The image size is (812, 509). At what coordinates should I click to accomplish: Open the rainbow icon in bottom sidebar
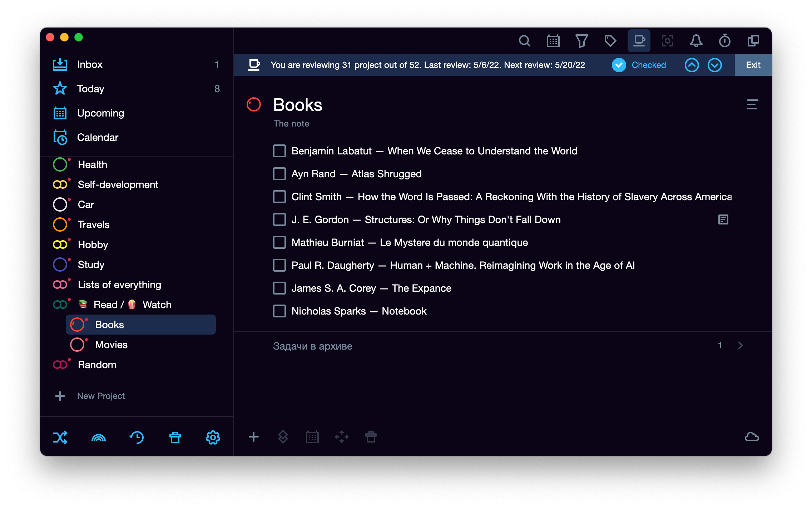[x=98, y=437]
